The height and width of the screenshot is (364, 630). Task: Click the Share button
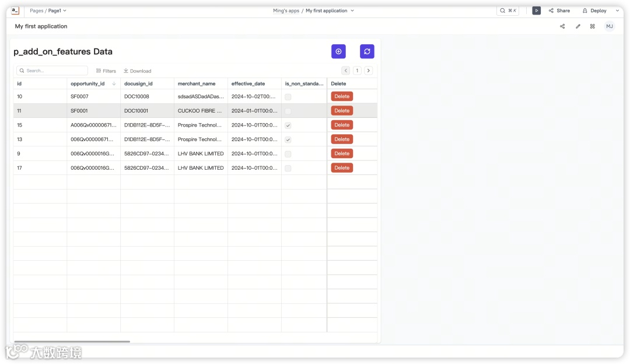click(559, 11)
